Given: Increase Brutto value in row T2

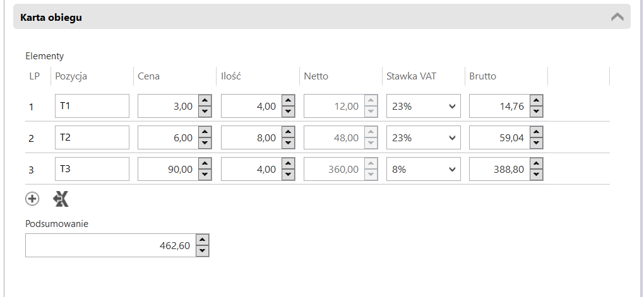Looking at the screenshot, I should point(536,132).
